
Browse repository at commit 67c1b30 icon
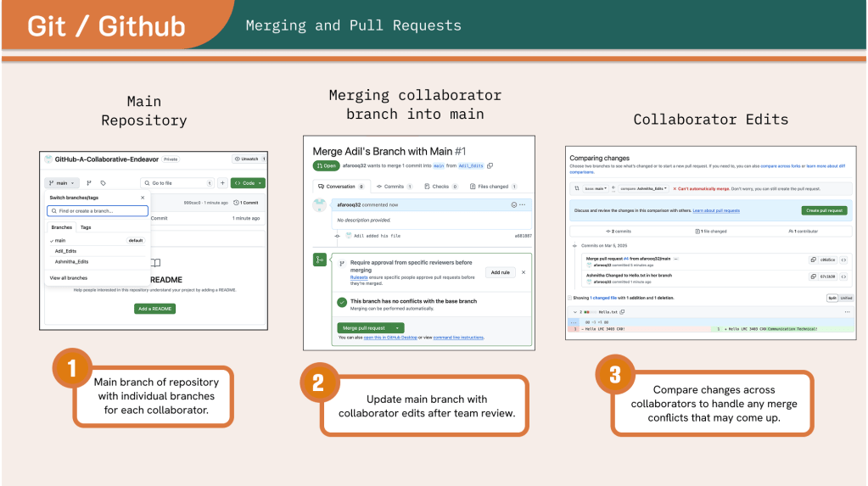[x=843, y=277]
